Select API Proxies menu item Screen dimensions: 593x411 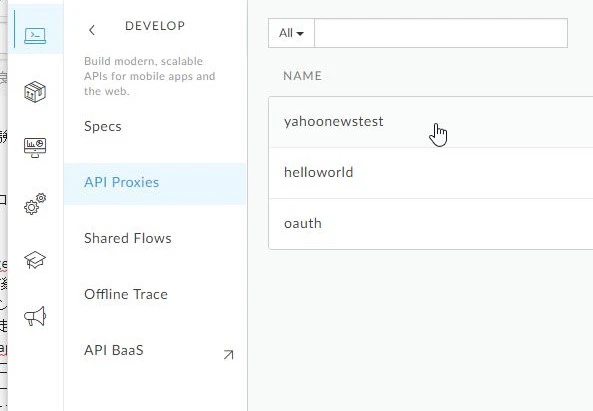155,183
